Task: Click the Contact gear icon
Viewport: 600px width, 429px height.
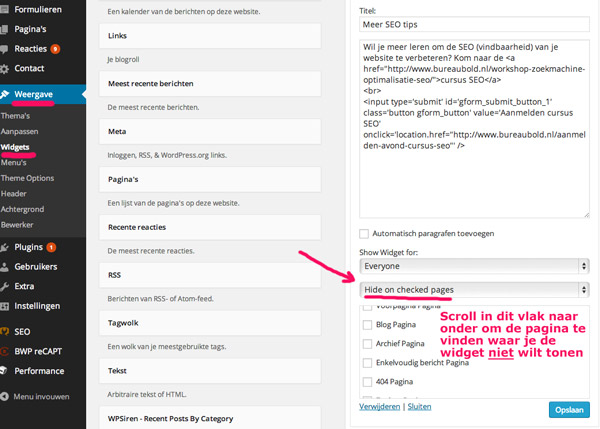Action: (x=4, y=69)
